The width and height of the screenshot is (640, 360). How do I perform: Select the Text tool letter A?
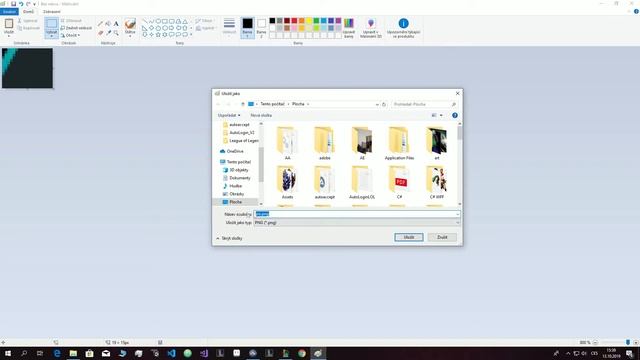click(116, 24)
